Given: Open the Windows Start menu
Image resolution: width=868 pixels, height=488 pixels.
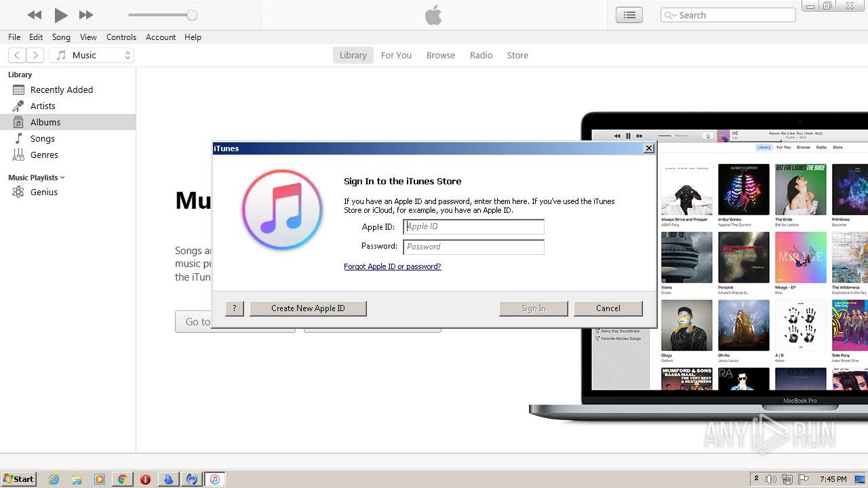Looking at the screenshot, I should (18, 479).
